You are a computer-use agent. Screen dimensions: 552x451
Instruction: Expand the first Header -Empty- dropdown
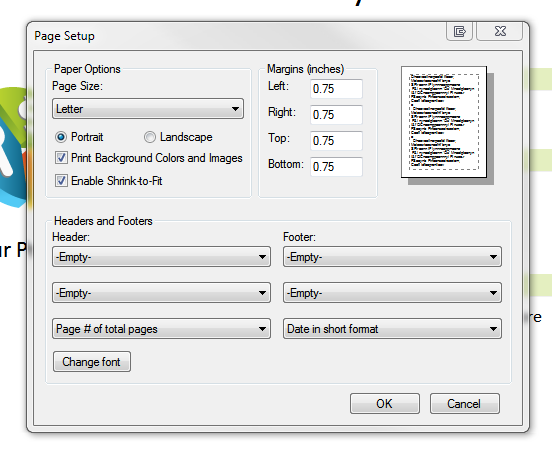161,257
